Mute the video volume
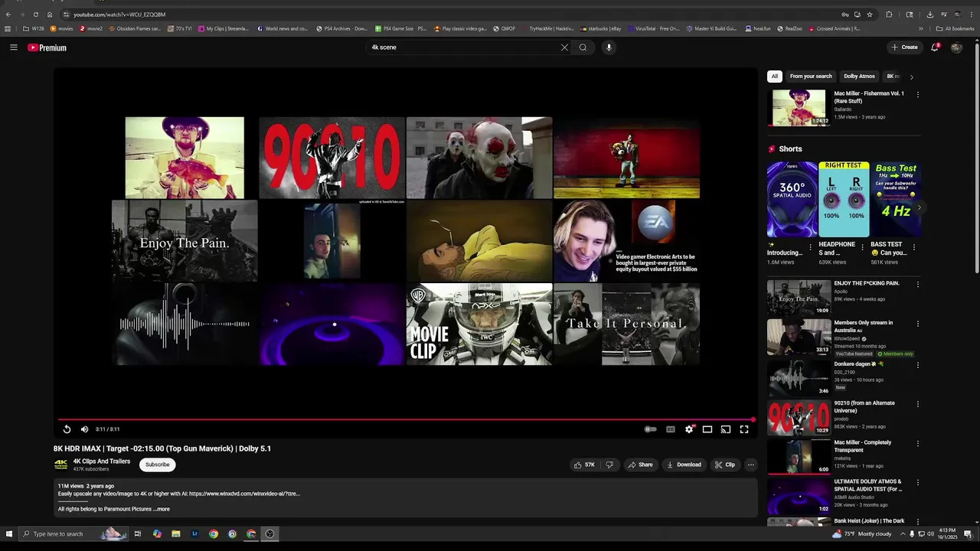The image size is (980, 551). tap(84, 429)
